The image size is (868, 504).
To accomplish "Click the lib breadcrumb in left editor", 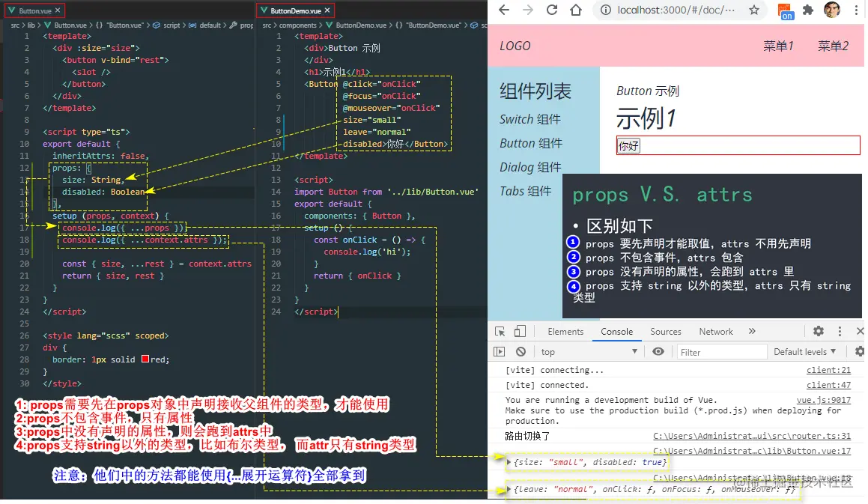I will [31, 25].
